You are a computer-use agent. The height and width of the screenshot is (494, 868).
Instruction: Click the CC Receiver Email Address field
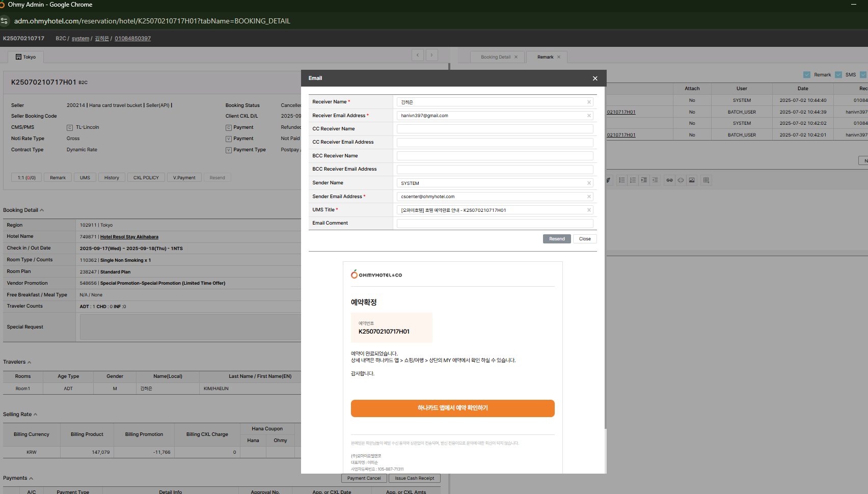[x=495, y=143]
